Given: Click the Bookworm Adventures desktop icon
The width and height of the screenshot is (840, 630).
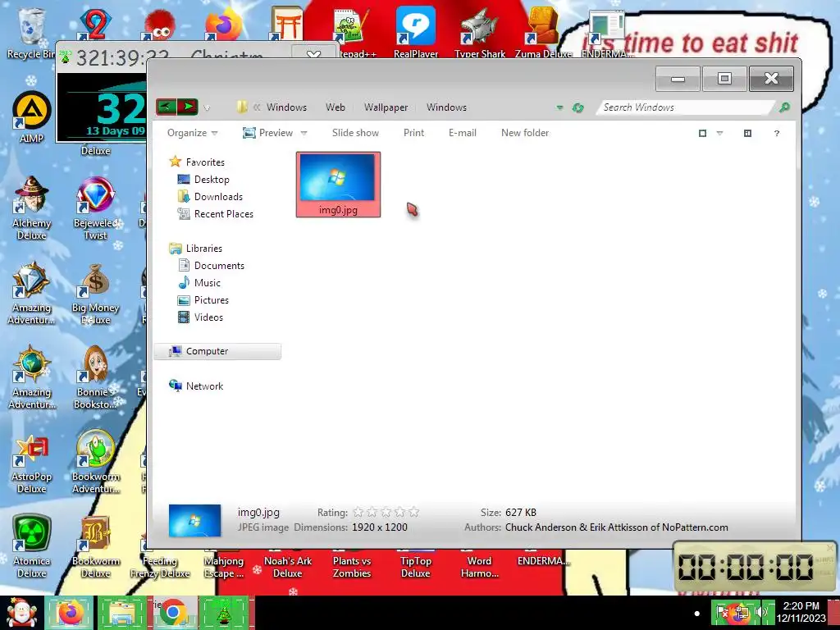Looking at the screenshot, I should pos(95,463).
